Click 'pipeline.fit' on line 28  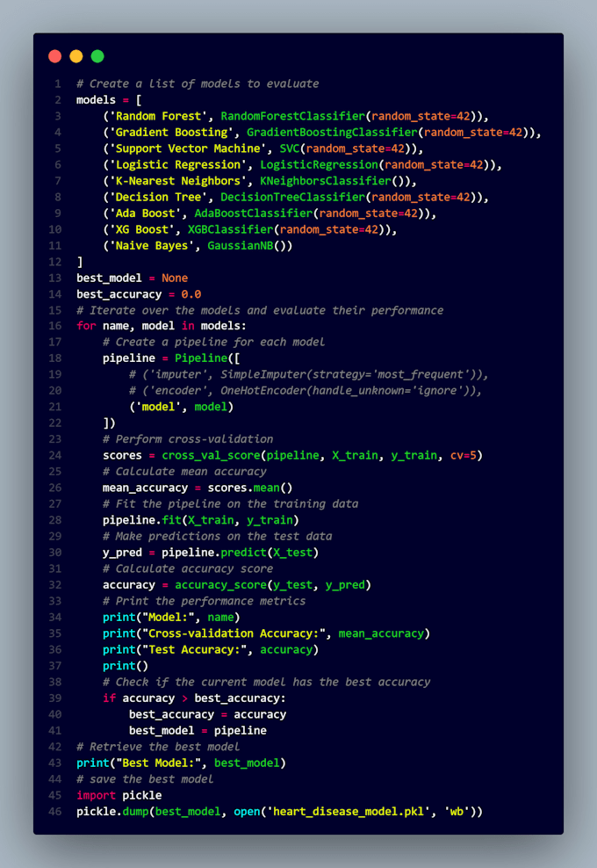(x=141, y=520)
